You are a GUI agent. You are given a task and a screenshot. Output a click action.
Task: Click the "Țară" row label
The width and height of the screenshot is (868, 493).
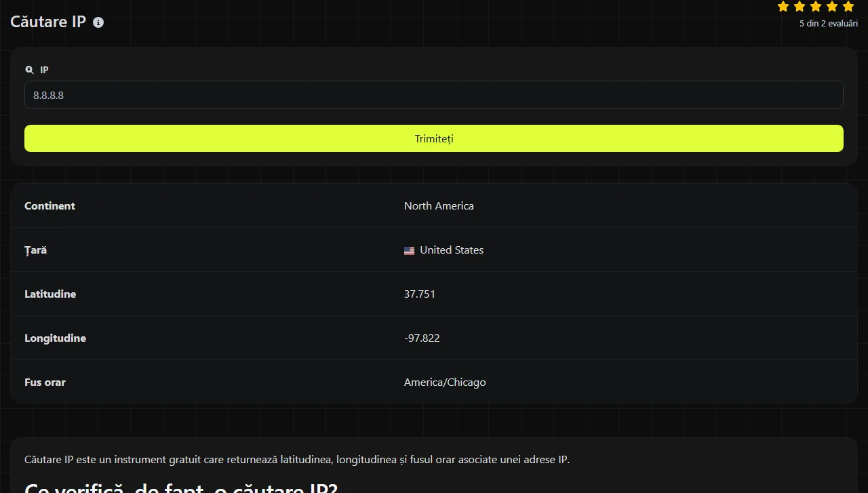tap(35, 250)
